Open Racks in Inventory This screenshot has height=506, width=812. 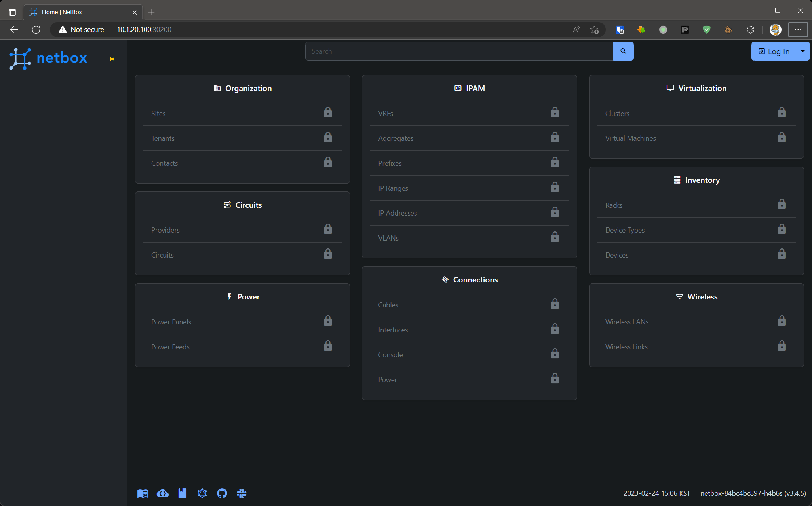[x=614, y=205]
